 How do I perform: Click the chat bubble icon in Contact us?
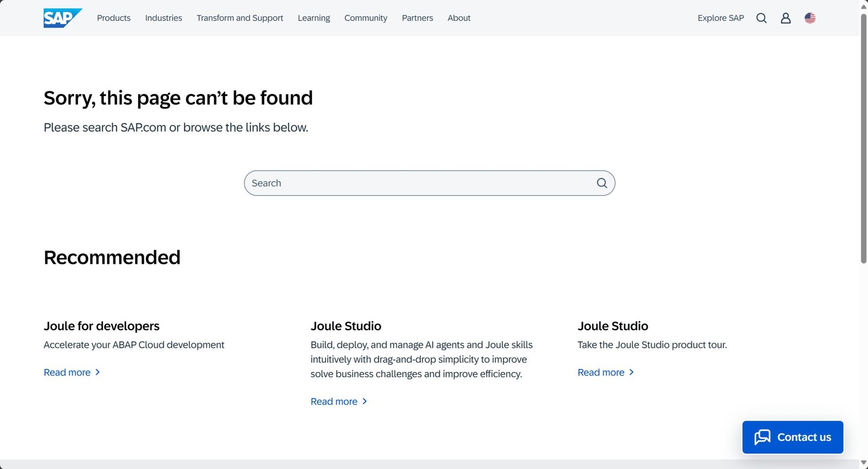coord(762,437)
